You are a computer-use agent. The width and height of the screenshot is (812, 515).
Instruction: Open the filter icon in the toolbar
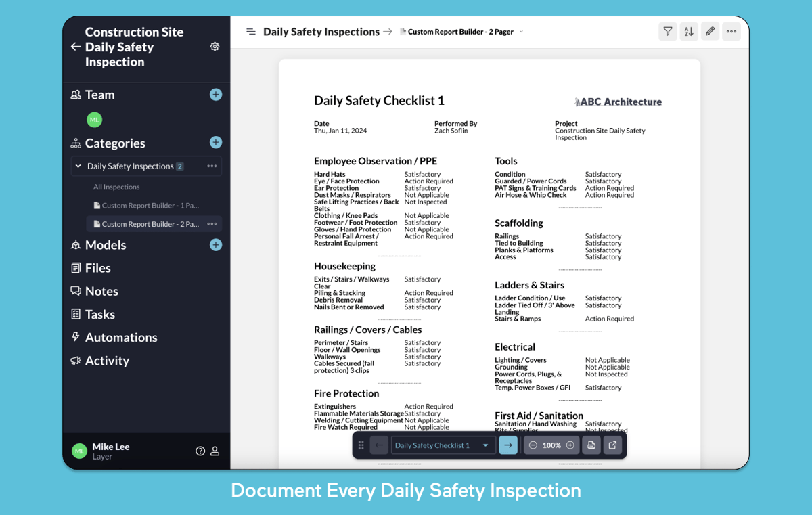pyautogui.click(x=668, y=31)
